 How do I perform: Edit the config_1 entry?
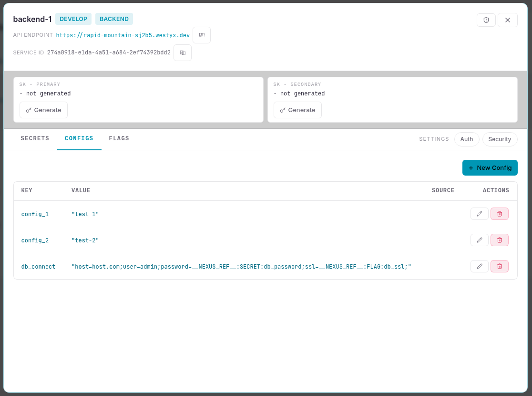(x=479, y=214)
